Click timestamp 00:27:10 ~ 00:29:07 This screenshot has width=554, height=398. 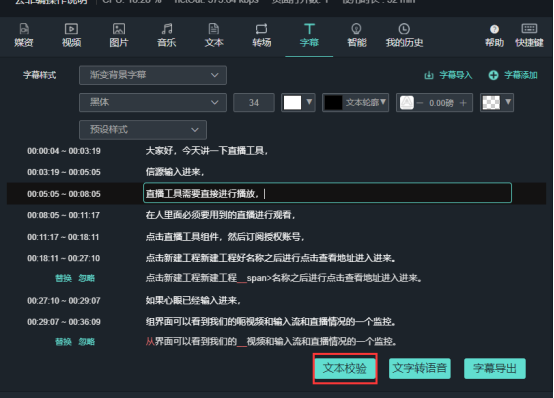click(x=64, y=300)
